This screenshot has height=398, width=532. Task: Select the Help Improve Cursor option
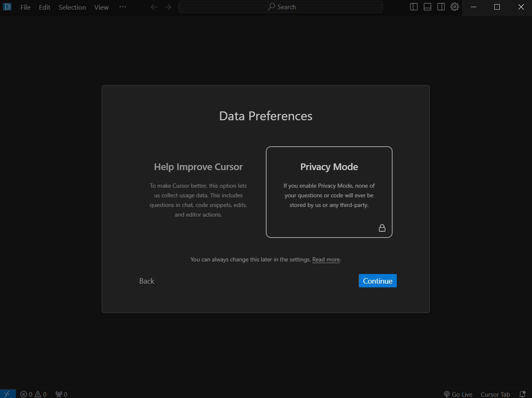click(x=198, y=191)
